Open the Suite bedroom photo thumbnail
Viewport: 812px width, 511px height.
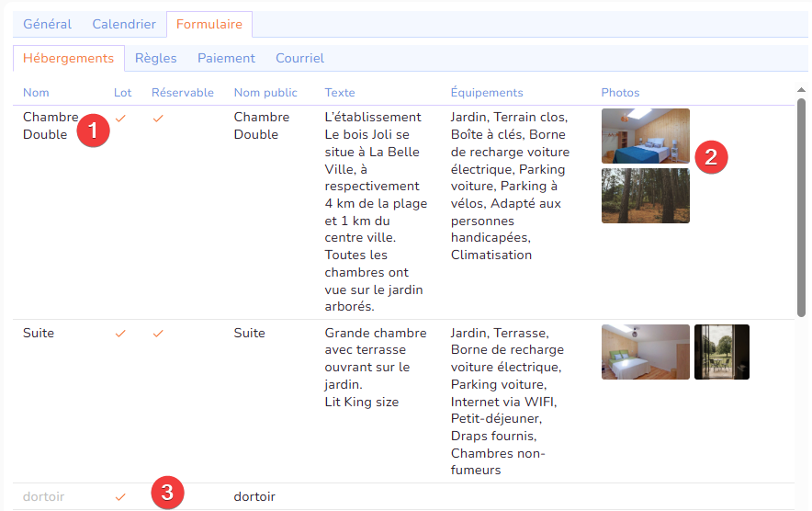tap(645, 352)
